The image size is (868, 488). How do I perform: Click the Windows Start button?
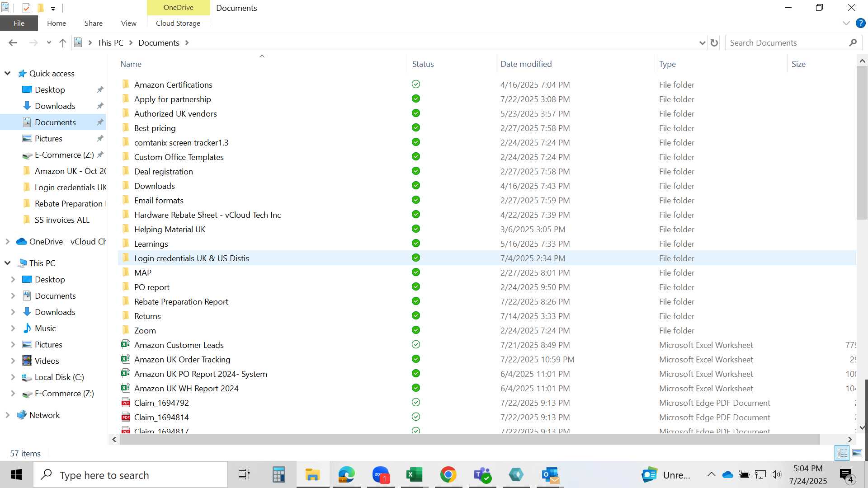click(x=16, y=475)
